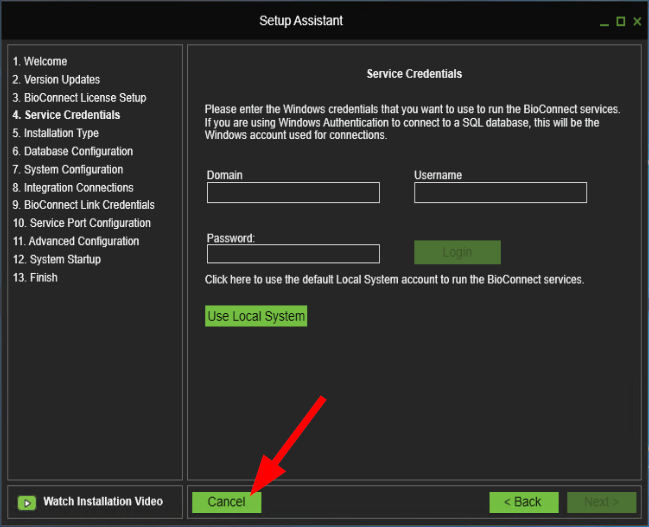The image size is (649, 527).
Task: Select the Service Credentials step
Action: pos(66,116)
